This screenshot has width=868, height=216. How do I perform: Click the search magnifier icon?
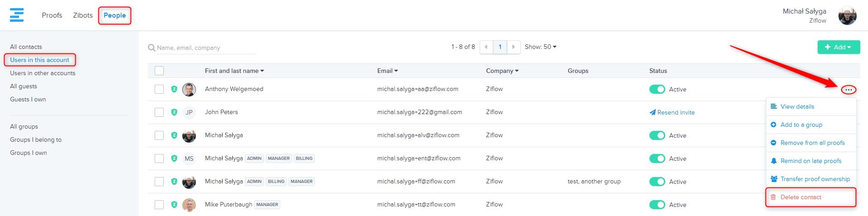coord(151,48)
